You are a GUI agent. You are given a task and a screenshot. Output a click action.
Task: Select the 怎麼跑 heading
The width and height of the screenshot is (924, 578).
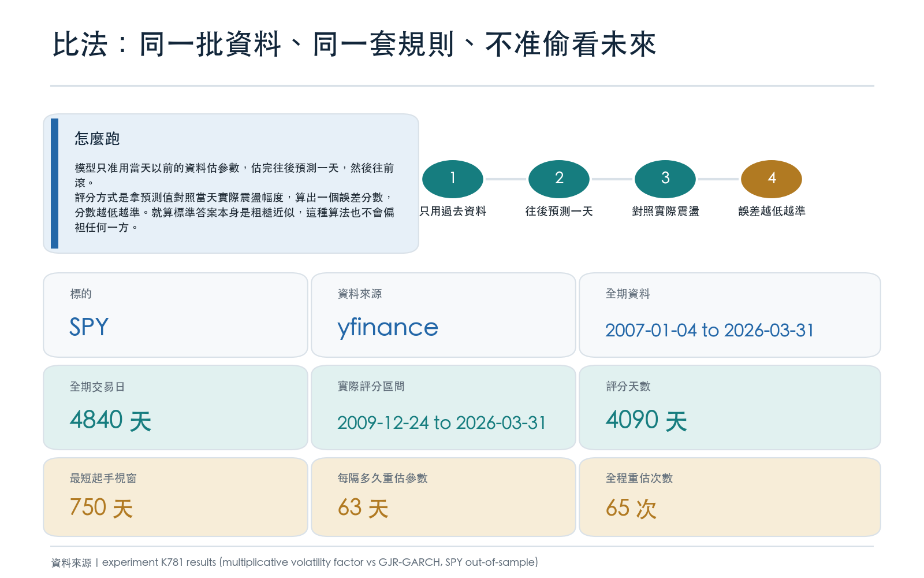[97, 139]
